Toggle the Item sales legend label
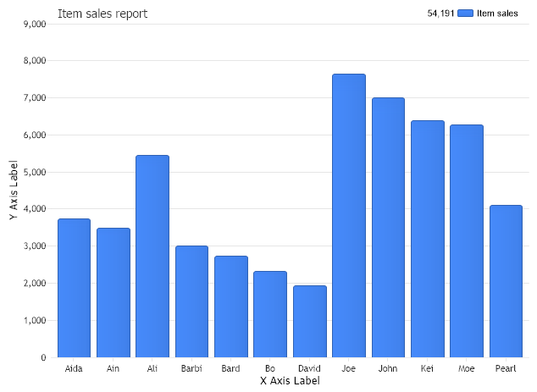Viewport: 537px width, 392px height. (x=497, y=14)
